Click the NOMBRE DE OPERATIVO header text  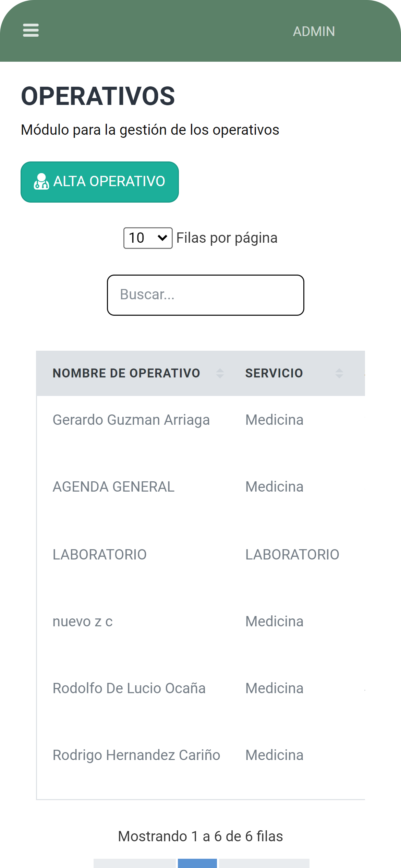pyautogui.click(x=126, y=373)
